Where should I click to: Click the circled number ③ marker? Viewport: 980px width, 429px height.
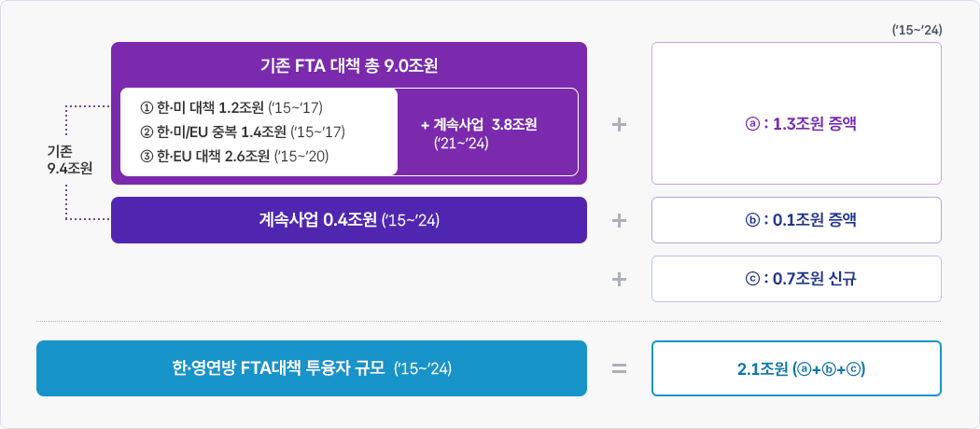[x=146, y=155]
